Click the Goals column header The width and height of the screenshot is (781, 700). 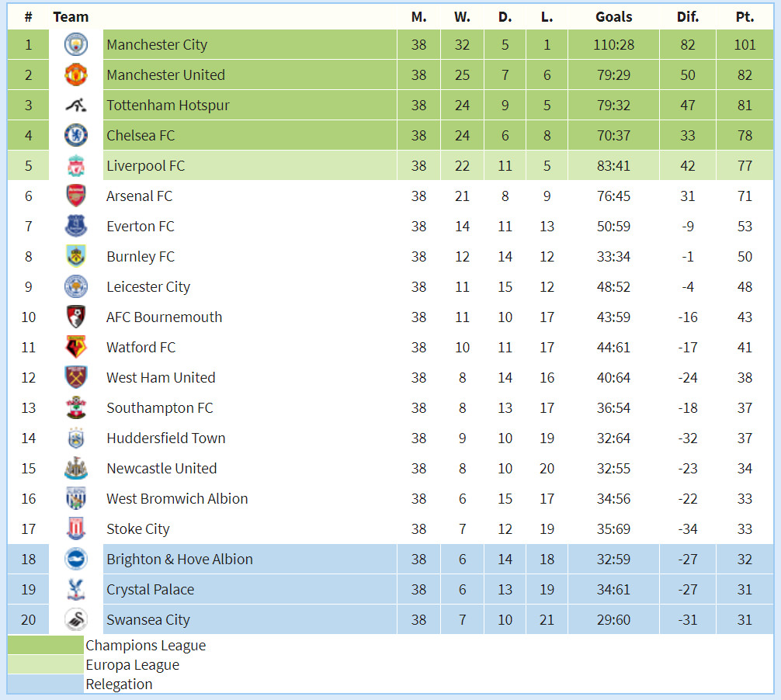click(613, 17)
